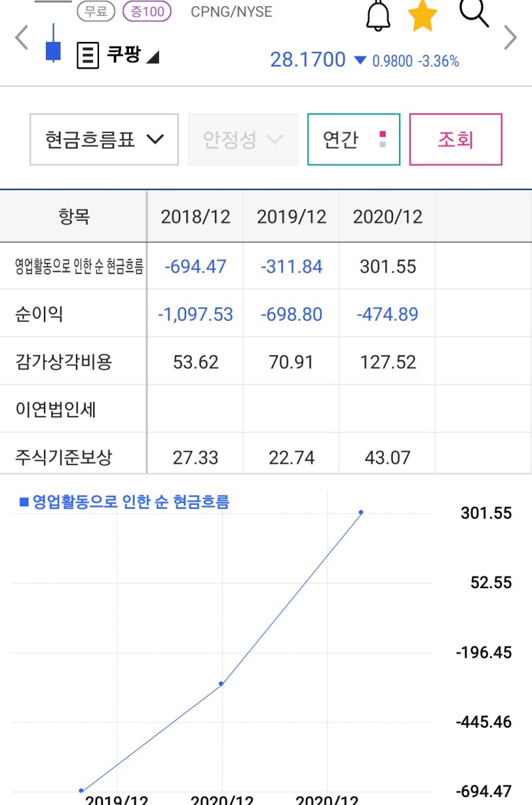Click the highest data point on the chart

coord(361,512)
